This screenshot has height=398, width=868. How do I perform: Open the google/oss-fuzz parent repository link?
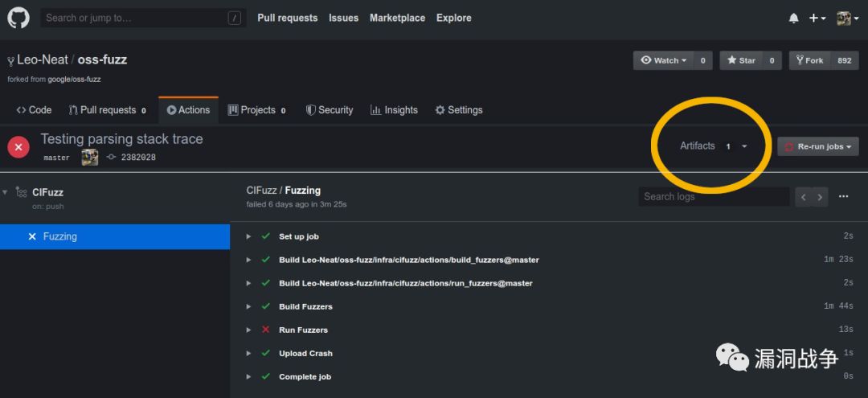74,79
